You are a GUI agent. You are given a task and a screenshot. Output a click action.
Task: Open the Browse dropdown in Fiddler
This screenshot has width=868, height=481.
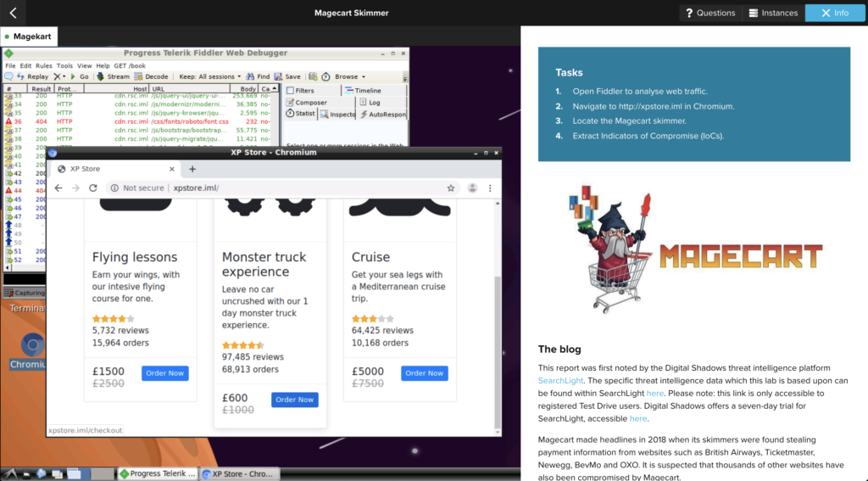tap(350, 76)
